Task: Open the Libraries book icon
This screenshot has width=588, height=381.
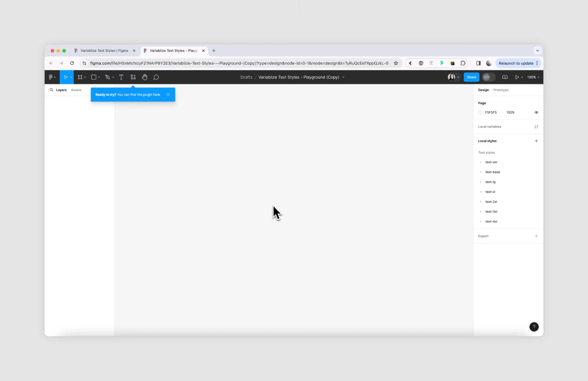Action: (505, 77)
